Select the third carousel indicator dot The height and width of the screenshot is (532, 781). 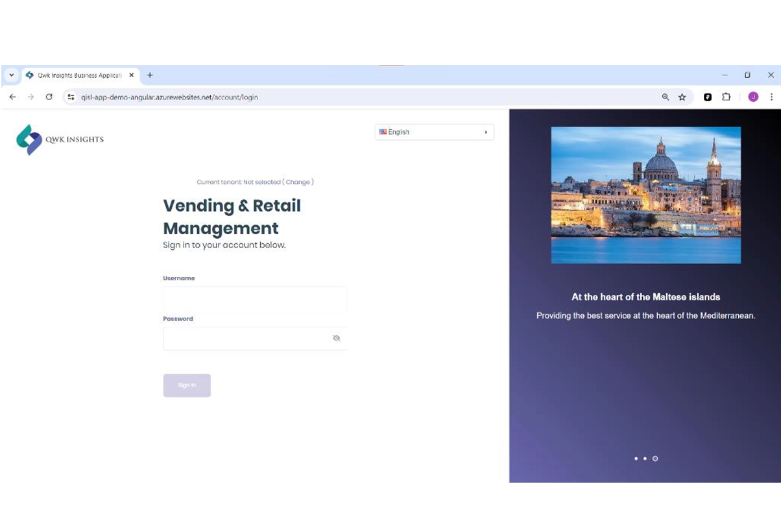[655, 459]
